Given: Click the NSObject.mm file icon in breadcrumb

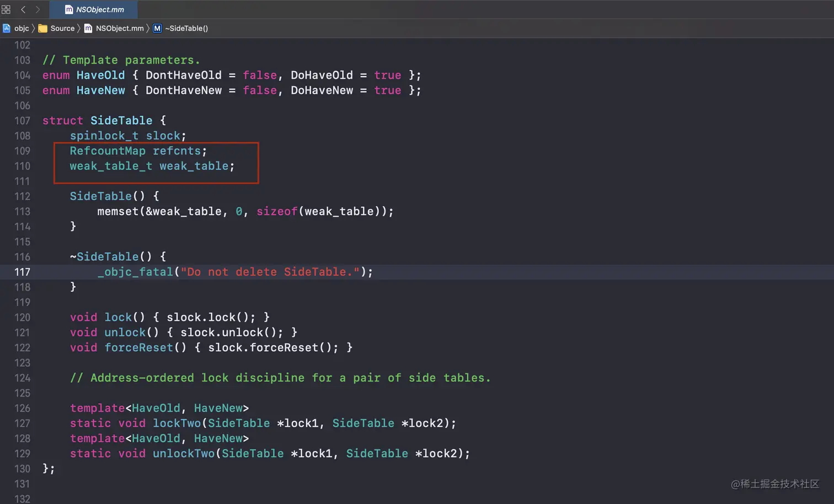Looking at the screenshot, I should 88,28.
